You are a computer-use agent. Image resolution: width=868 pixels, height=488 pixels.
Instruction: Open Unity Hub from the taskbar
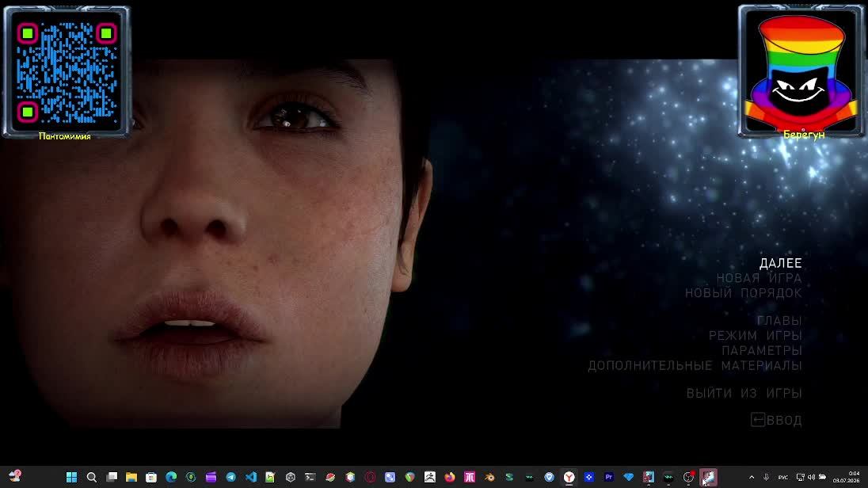tap(291, 477)
